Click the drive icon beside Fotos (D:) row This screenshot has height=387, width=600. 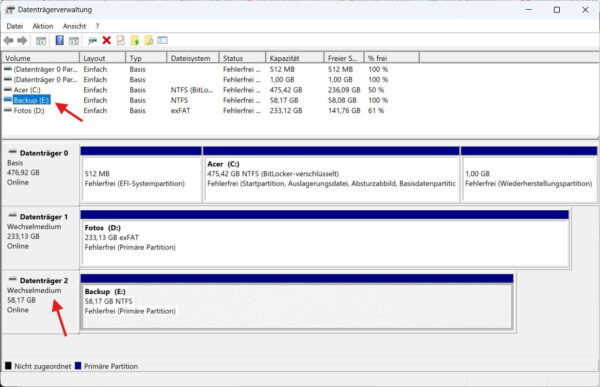click(x=8, y=110)
